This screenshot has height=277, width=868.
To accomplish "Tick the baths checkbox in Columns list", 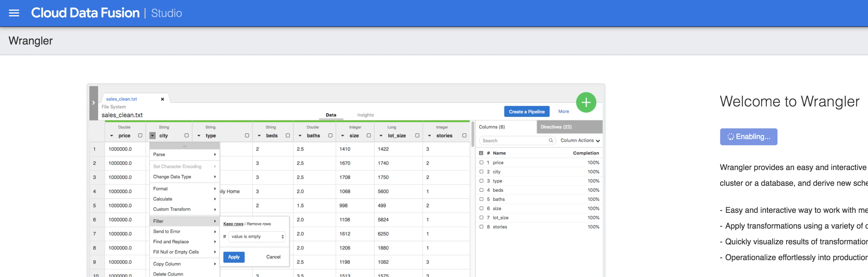I will [x=482, y=199].
